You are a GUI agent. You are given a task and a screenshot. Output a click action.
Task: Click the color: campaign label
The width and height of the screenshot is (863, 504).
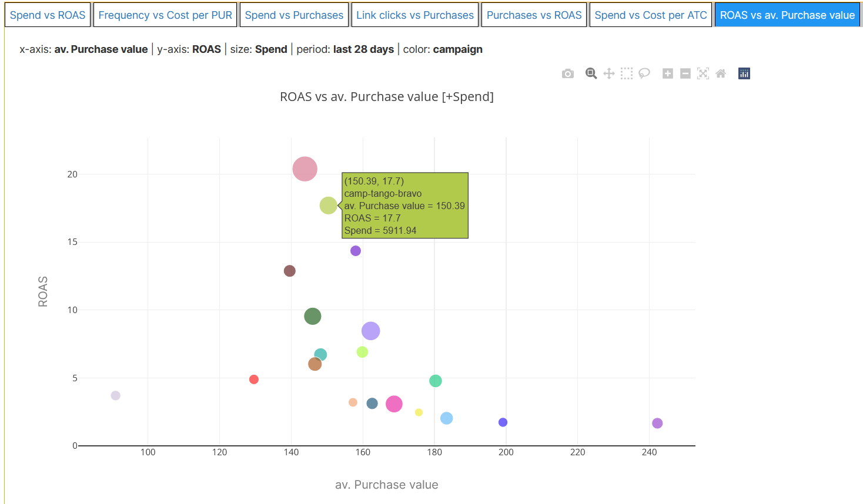pos(443,49)
